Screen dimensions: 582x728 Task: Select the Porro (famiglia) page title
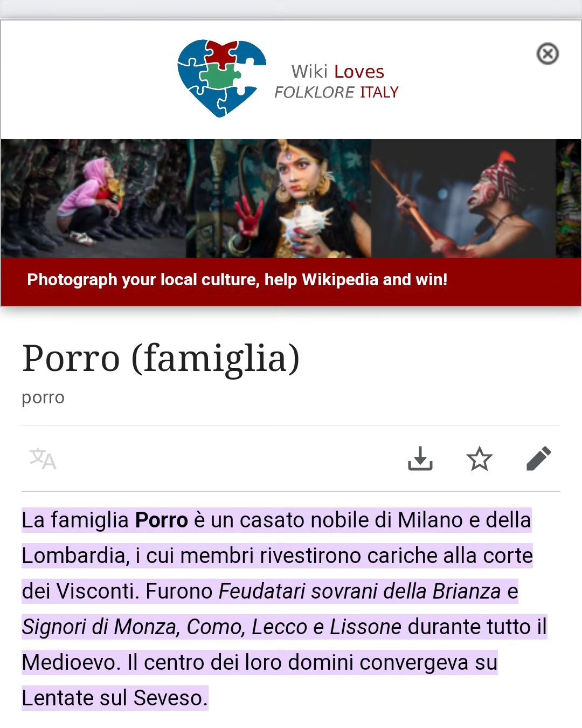click(161, 358)
